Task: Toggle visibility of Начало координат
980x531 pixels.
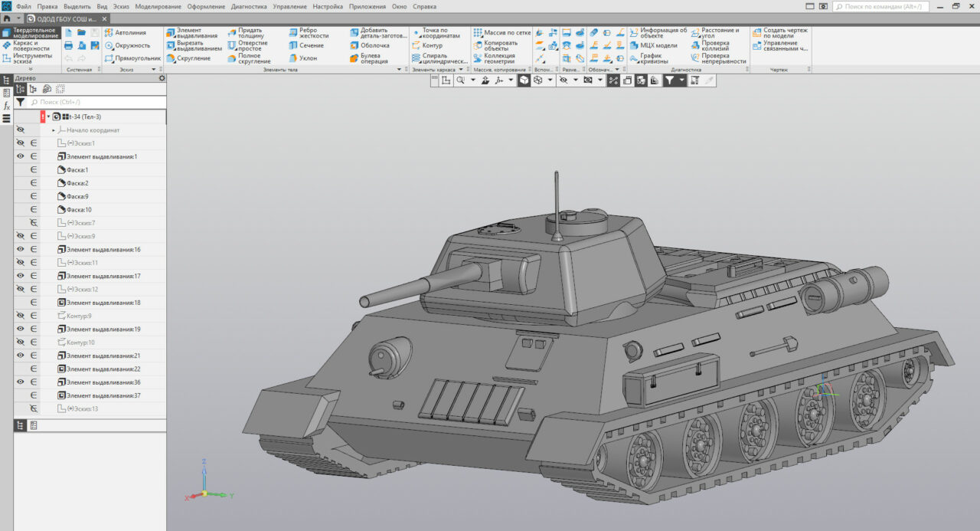Action: click(x=21, y=129)
